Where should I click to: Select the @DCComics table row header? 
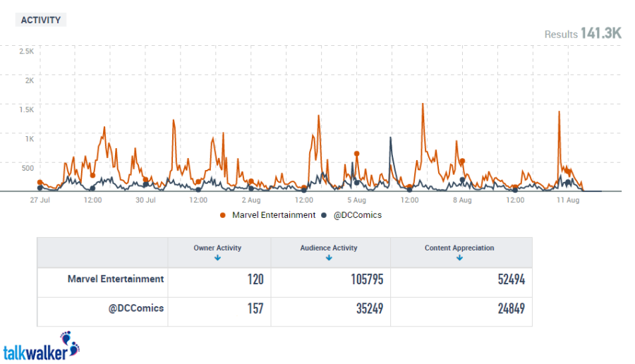click(136, 308)
